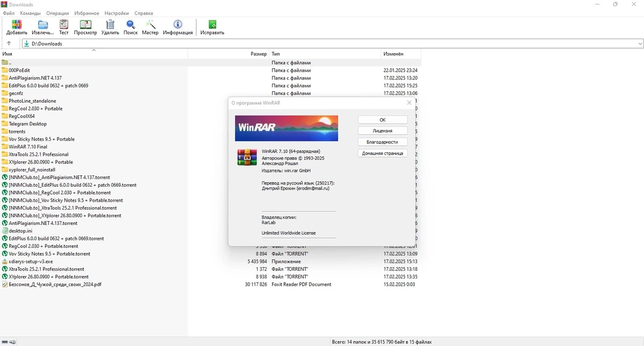This screenshot has width=644, height=346.
Task: Select the Бессонов PDF document
Action: coord(55,284)
